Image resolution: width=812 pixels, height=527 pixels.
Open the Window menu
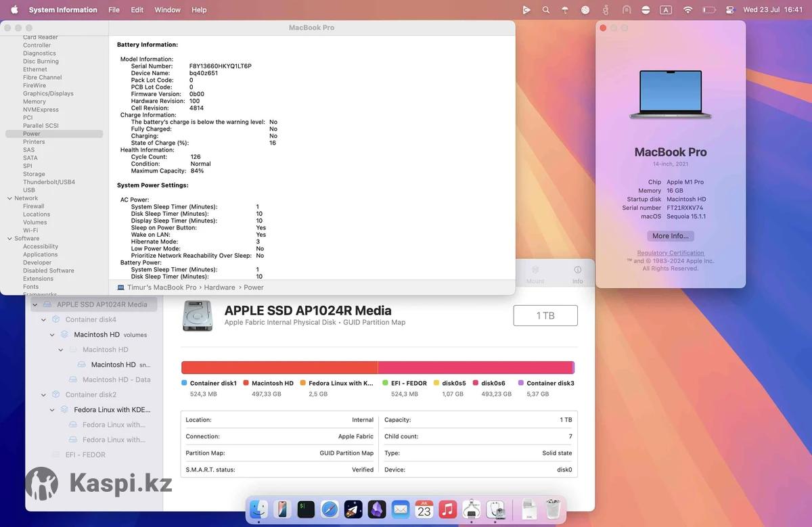click(168, 9)
